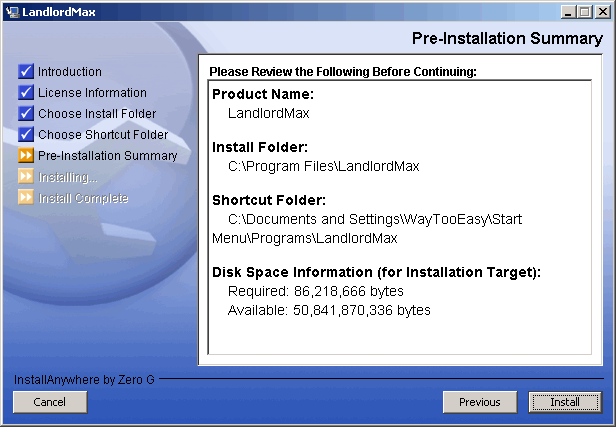
Task: Close the LandlordMax installer window
Action: [x=603, y=12]
